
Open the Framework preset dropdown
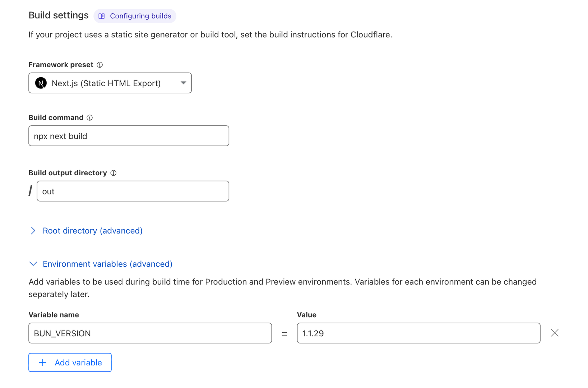pyautogui.click(x=110, y=83)
